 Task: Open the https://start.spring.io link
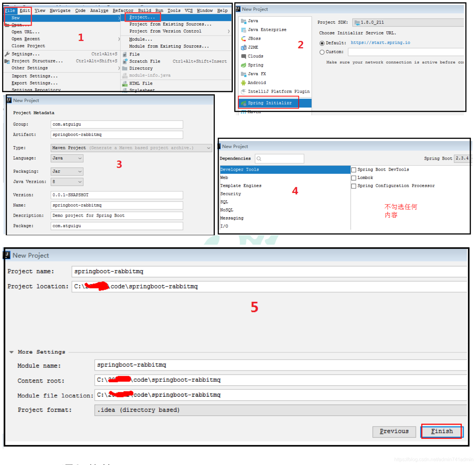point(380,43)
